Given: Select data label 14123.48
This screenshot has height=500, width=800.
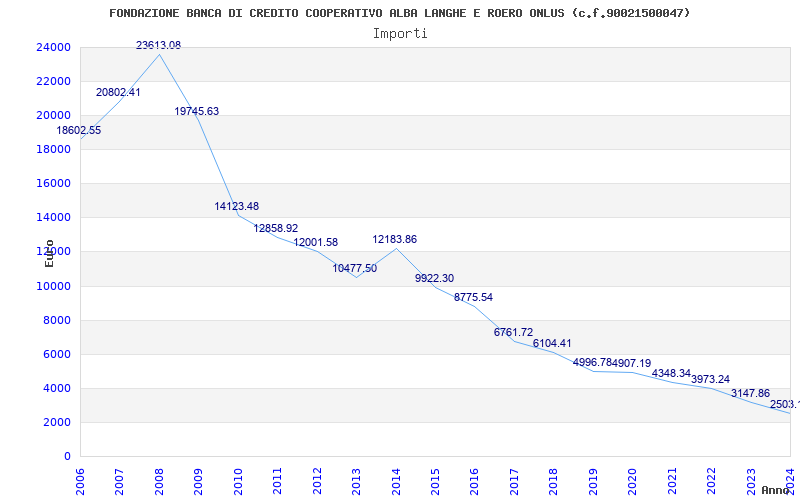Looking at the screenshot, I should pyautogui.click(x=236, y=206).
